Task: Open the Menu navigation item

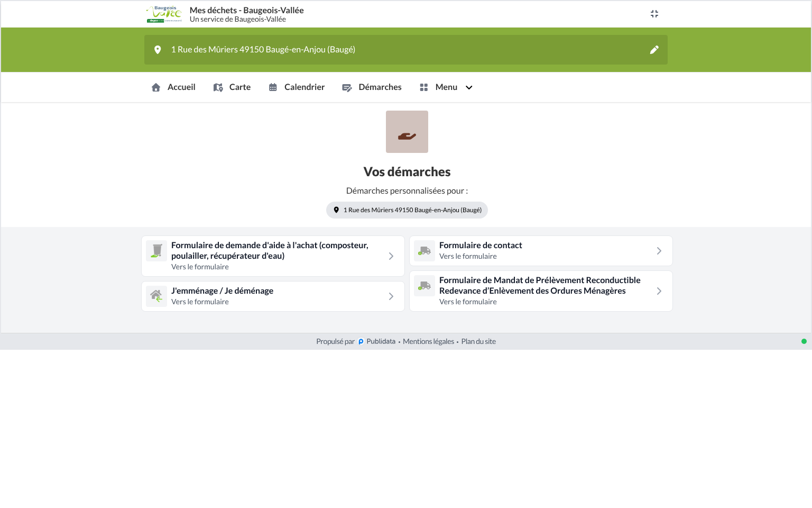Action: (x=446, y=87)
